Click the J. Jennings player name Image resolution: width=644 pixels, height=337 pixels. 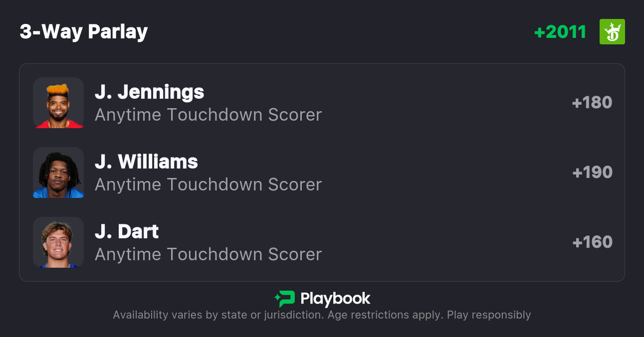[150, 92]
